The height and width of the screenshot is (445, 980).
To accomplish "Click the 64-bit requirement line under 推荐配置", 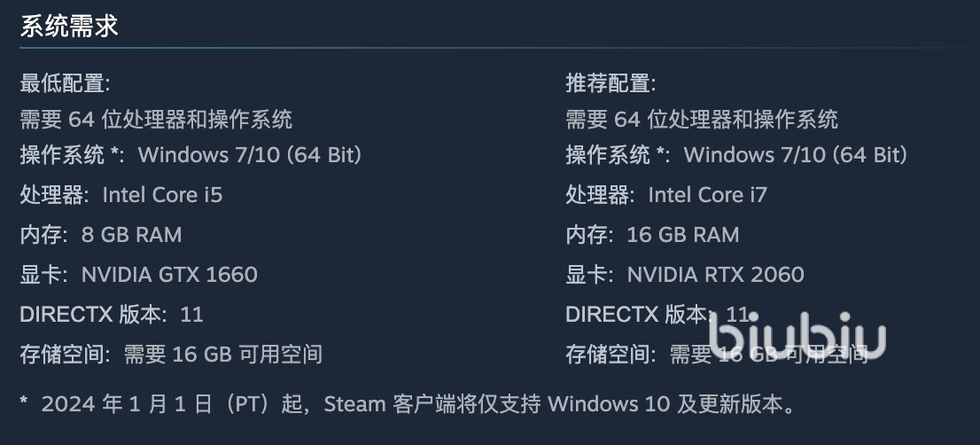I will [702, 119].
